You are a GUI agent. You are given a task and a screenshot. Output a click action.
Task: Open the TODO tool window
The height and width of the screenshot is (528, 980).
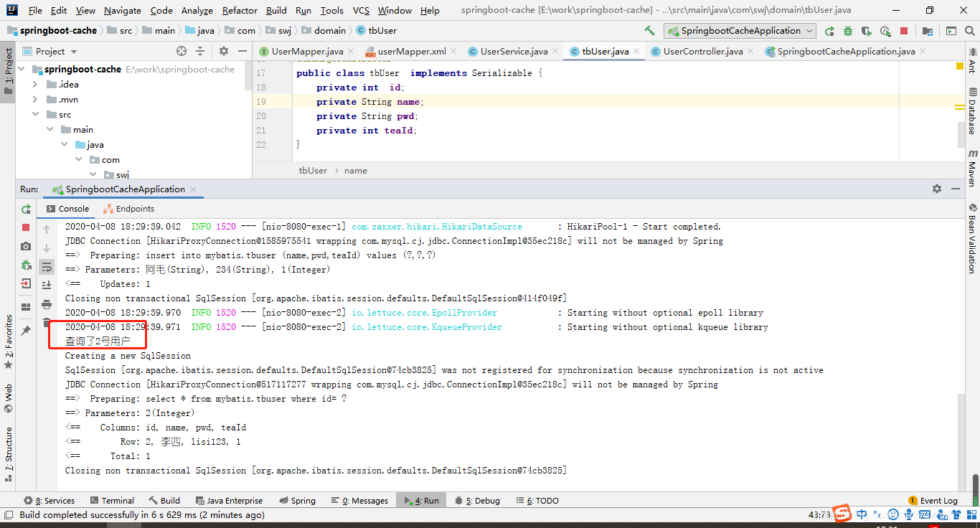click(x=537, y=501)
